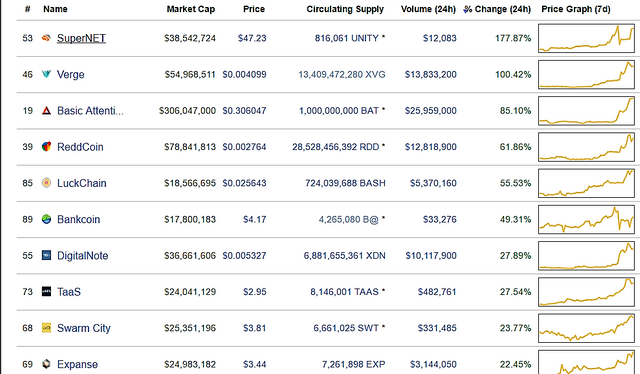The width and height of the screenshot is (640, 374).
Task: Click LuckChain supply 724,039,688 BASH
Action: [345, 183]
